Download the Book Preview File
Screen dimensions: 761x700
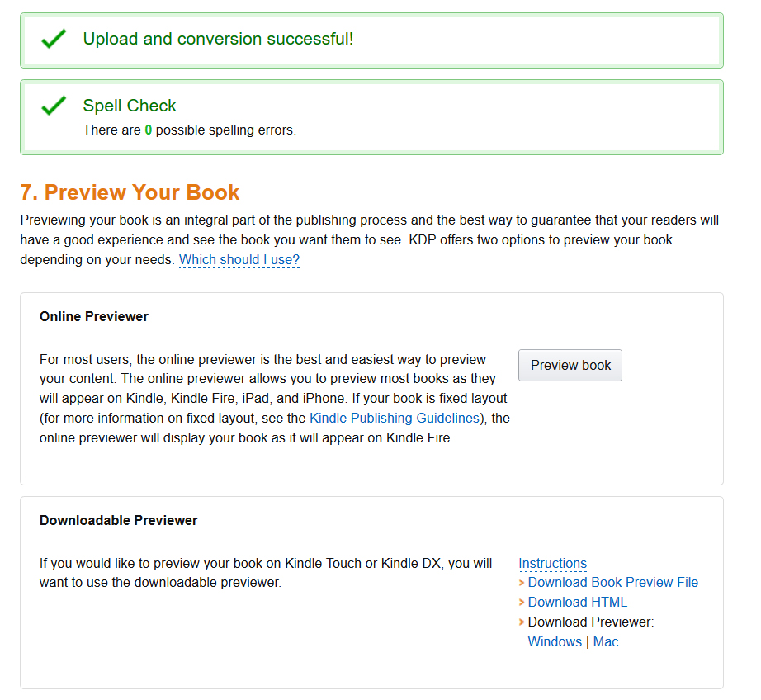point(612,583)
